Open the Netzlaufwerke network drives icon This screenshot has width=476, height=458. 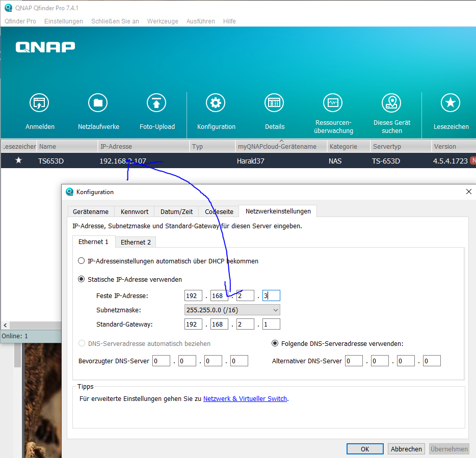tap(98, 103)
